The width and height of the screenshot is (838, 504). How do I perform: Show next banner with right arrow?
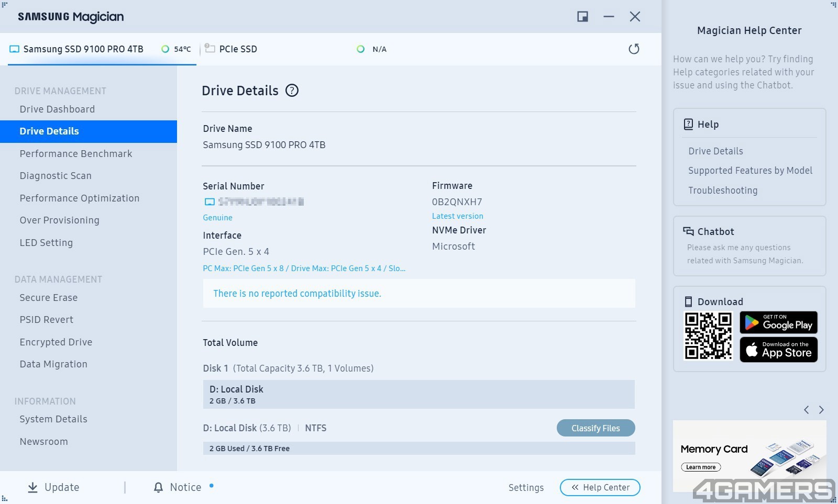[821, 410]
